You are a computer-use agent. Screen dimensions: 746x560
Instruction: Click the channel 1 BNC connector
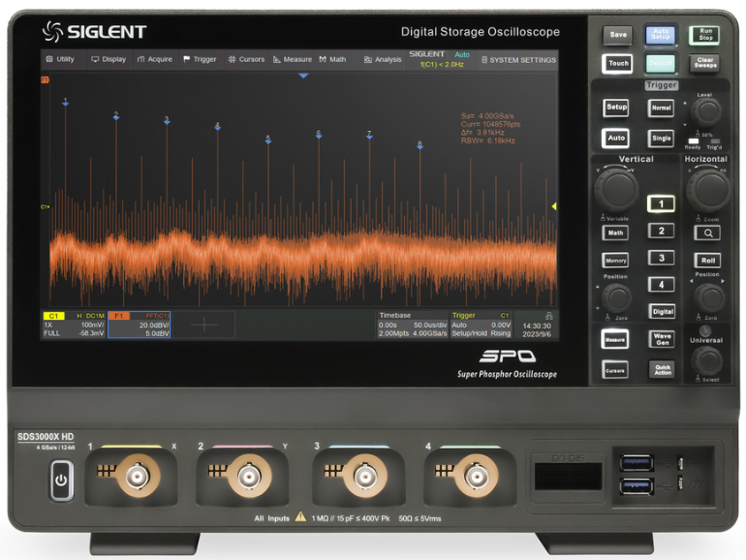click(138, 476)
